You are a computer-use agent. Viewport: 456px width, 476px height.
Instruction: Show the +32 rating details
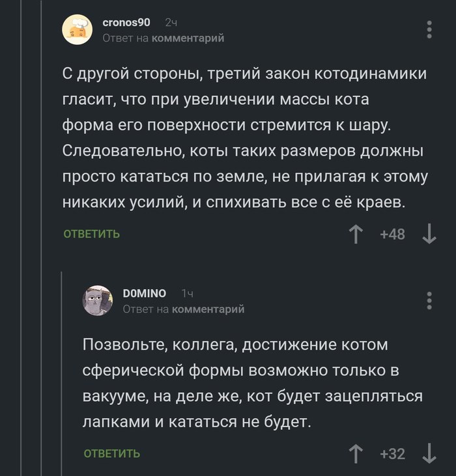coord(392,453)
